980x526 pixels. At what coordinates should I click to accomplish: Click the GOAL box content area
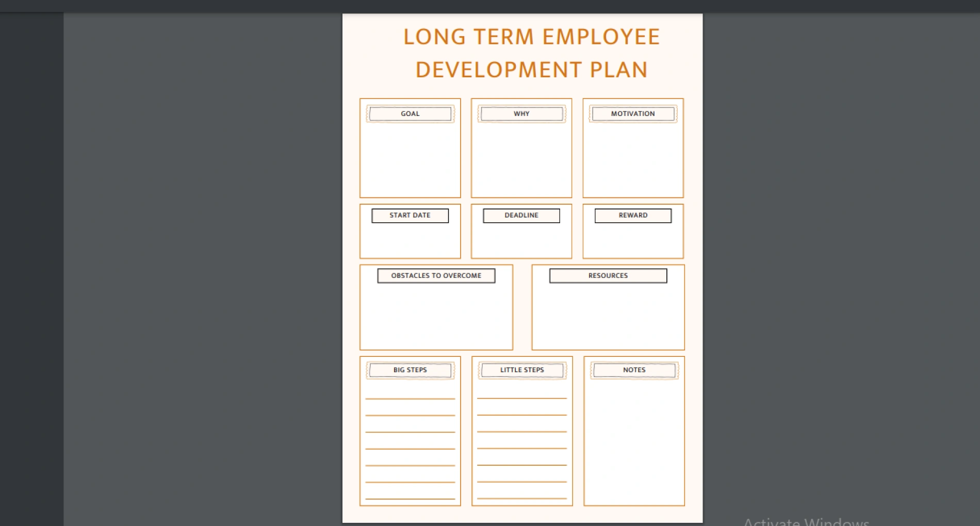click(410, 155)
